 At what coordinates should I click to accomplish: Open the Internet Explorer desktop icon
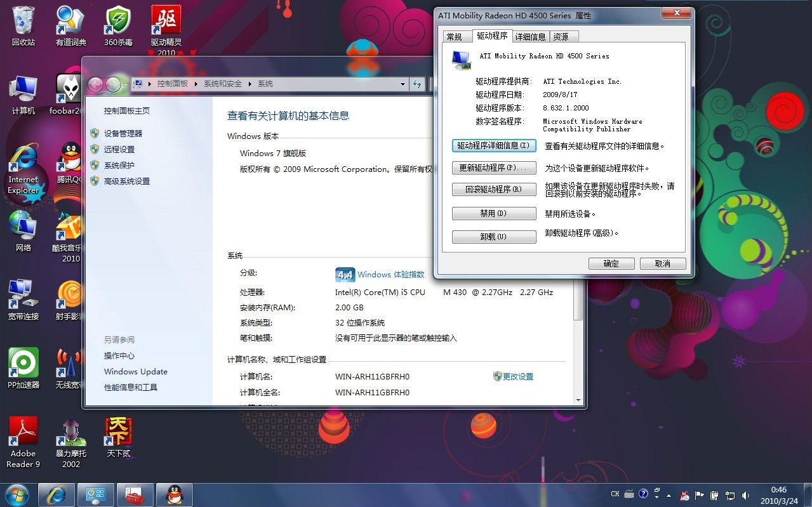click(x=23, y=169)
